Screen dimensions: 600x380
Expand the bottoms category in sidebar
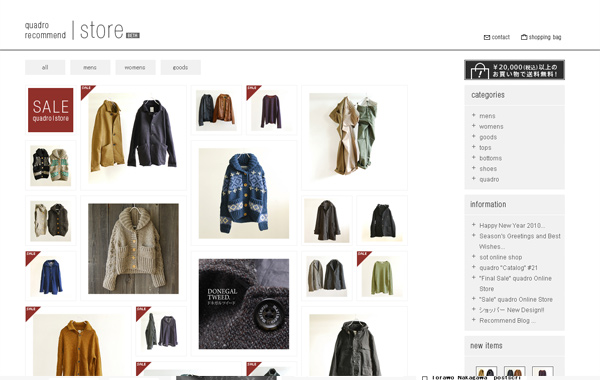(x=491, y=158)
